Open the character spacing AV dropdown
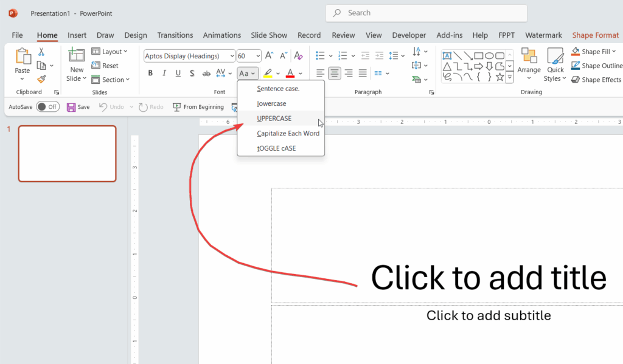Screen dimensions: 623x364 [224, 74]
